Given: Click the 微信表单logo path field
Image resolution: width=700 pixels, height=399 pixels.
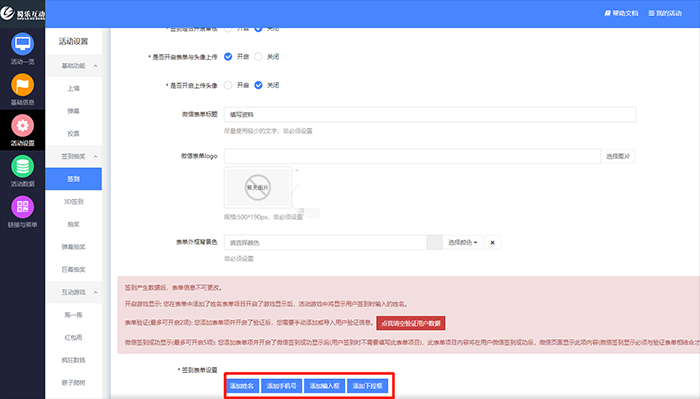Looking at the screenshot, I should [412, 156].
